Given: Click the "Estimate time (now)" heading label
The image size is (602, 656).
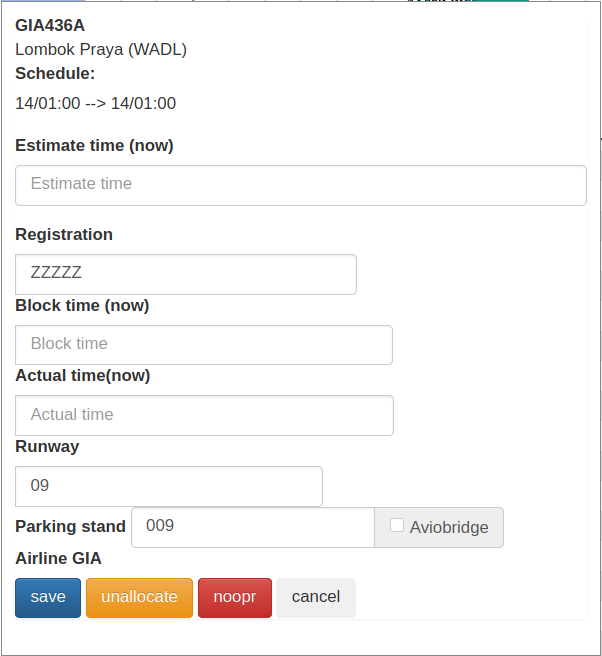Looking at the screenshot, I should (x=94, y=146).
